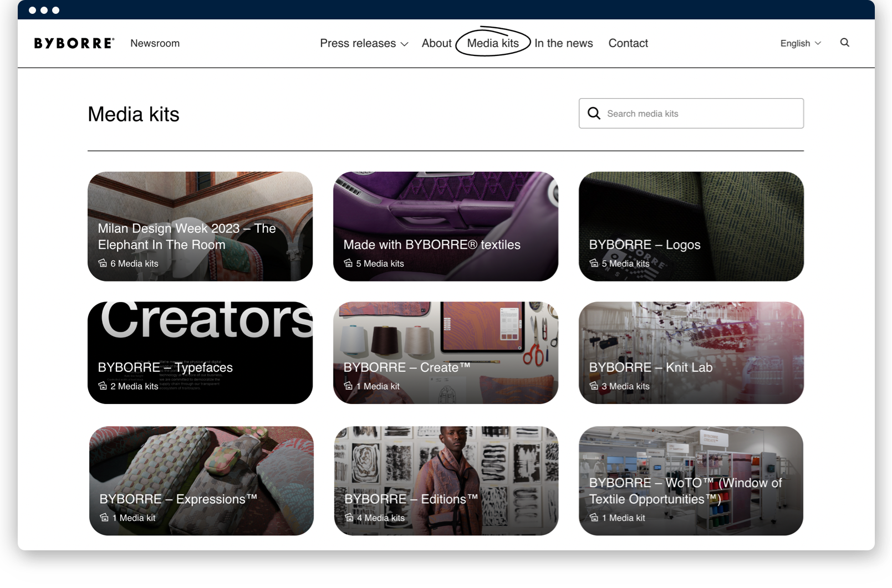Click the Newsroom link

pos(155,43)
